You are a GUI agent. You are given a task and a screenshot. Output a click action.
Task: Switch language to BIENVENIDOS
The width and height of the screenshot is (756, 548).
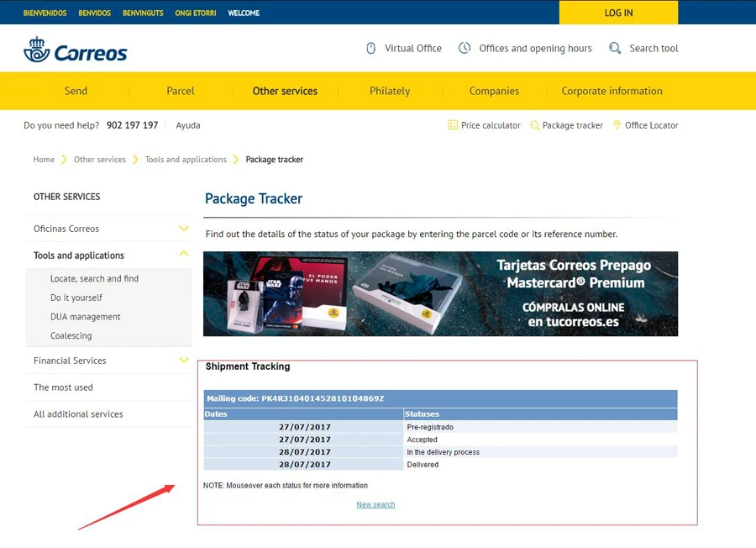point(45,13)
